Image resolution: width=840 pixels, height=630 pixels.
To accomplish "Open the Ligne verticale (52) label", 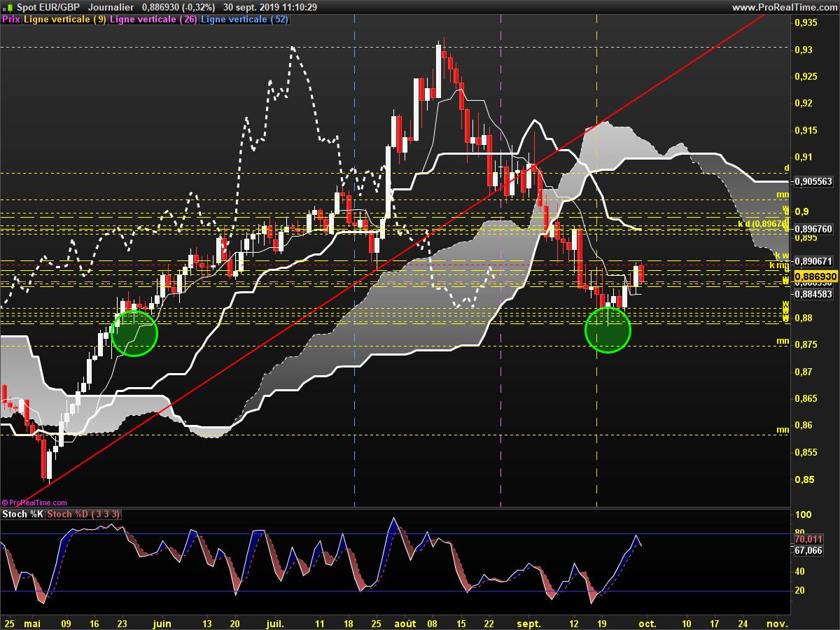I will [244, 20].
